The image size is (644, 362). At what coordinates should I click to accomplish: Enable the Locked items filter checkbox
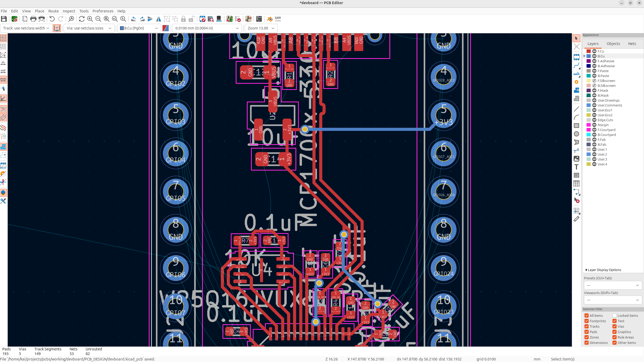tap(615, 315)
